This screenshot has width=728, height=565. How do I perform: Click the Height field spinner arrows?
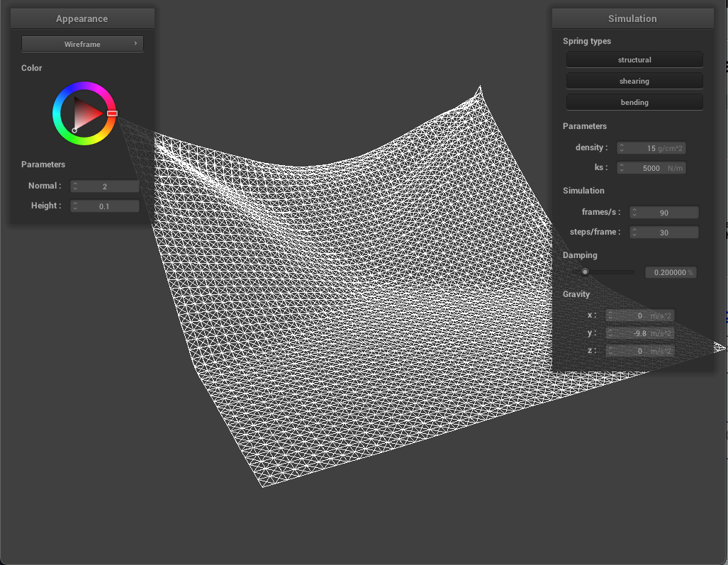point(75,206)
